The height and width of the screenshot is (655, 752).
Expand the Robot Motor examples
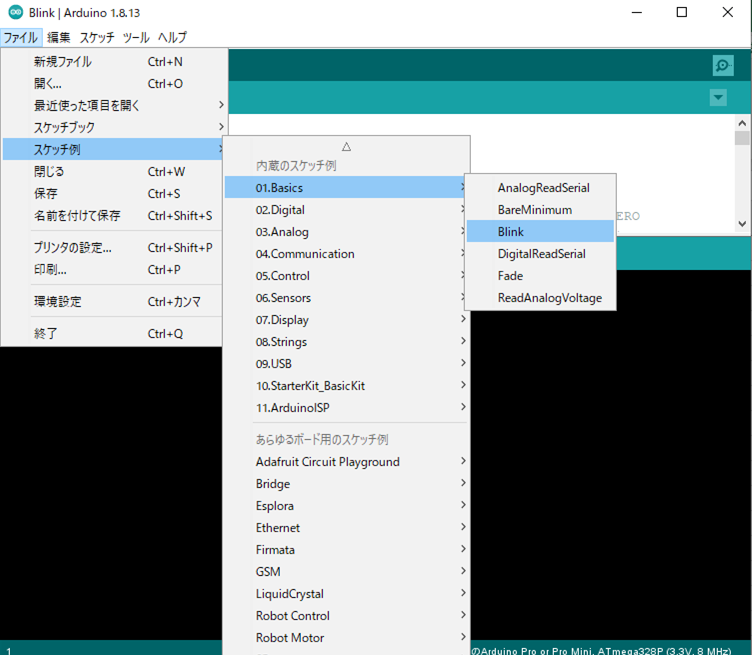point(346,638)
